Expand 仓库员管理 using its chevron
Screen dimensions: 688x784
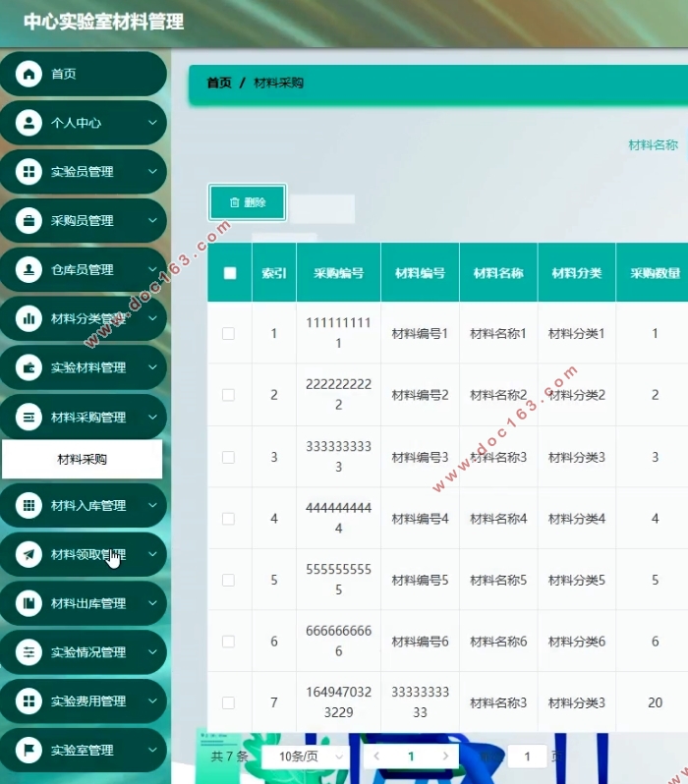click(x=152, y=269)
